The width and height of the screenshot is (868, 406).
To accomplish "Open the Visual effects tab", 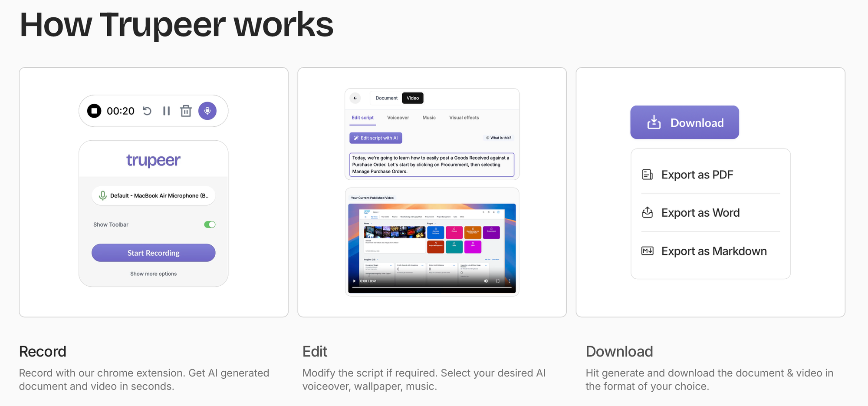I will pos(464,118).
